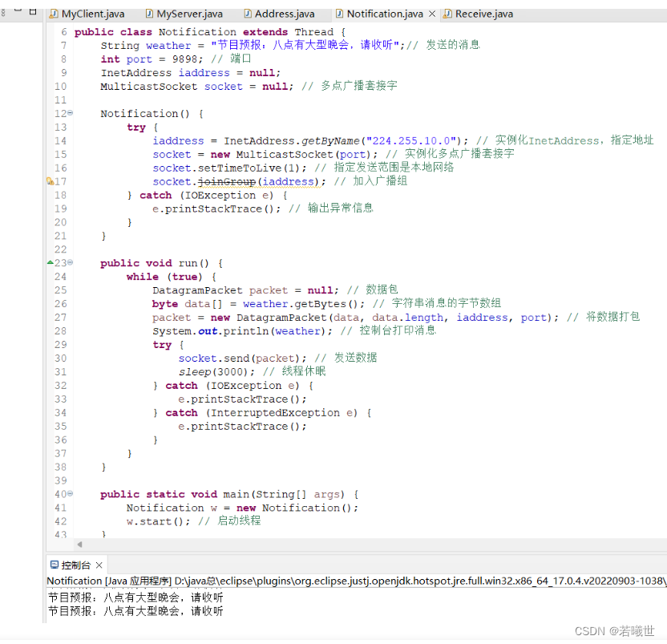The height and width of the screenshot is (644, 667).
Task: Click the override indicator arrow at line 23
Action: (x=51, y=262)
